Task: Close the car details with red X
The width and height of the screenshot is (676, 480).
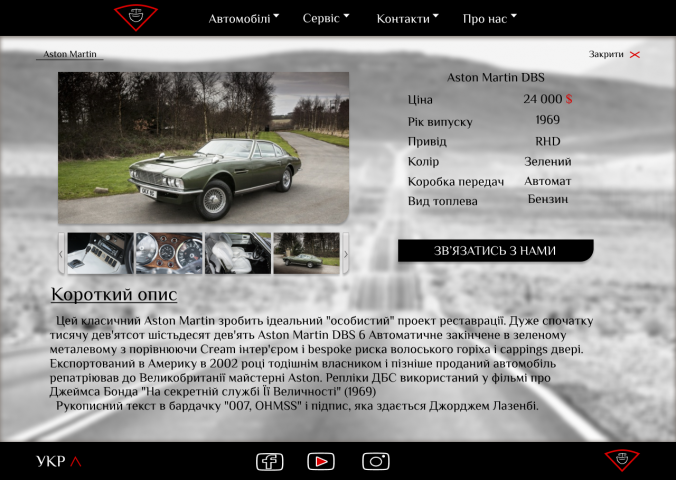Action: click(635, 54)
